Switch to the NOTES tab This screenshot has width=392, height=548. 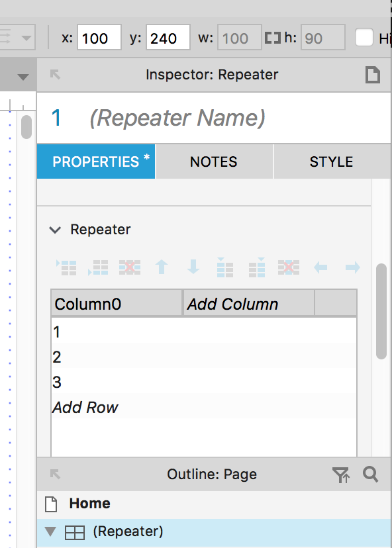click(213, 161)
